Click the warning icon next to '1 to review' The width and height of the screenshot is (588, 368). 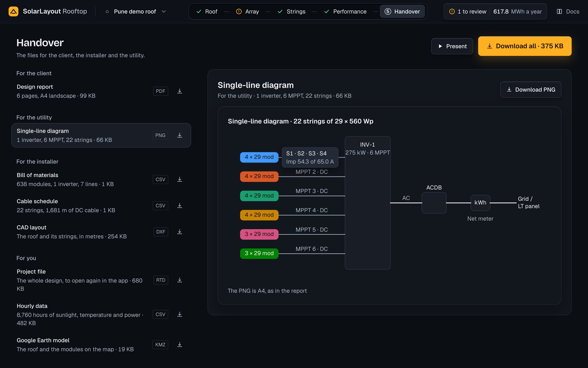452,11
